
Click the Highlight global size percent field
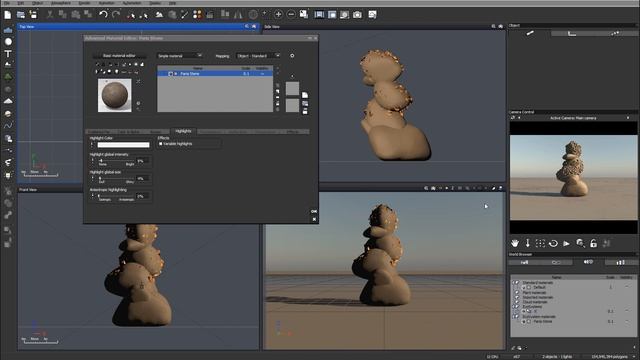[143, 179]
